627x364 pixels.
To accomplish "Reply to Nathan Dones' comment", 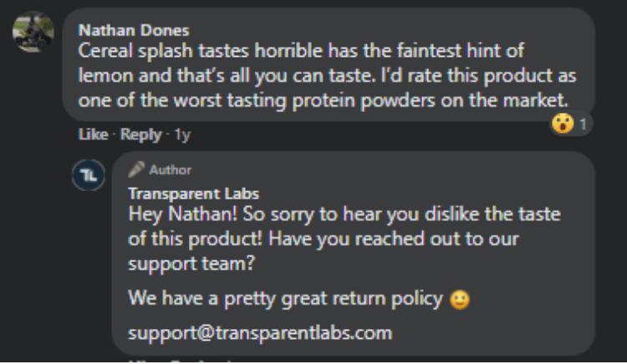I will 140,135.
